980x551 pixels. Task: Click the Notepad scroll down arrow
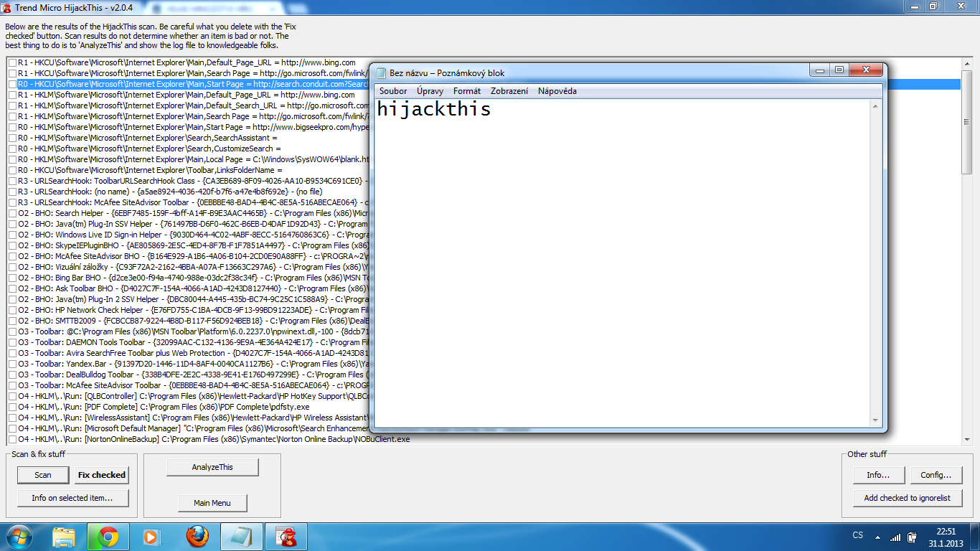(x=876, y=420)
